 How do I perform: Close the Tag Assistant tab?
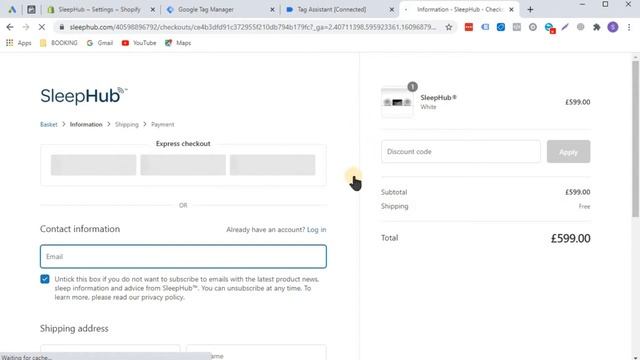click(391, 9)
